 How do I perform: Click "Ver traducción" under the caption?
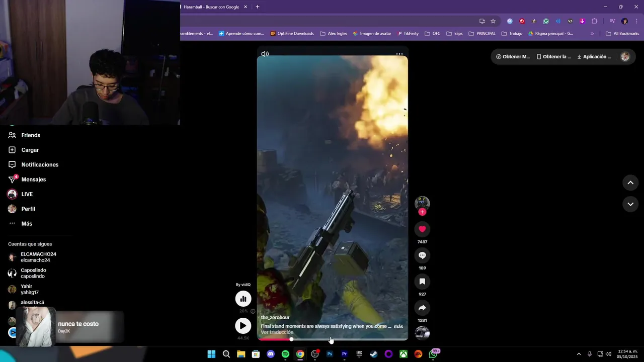[x=277, y=332]
